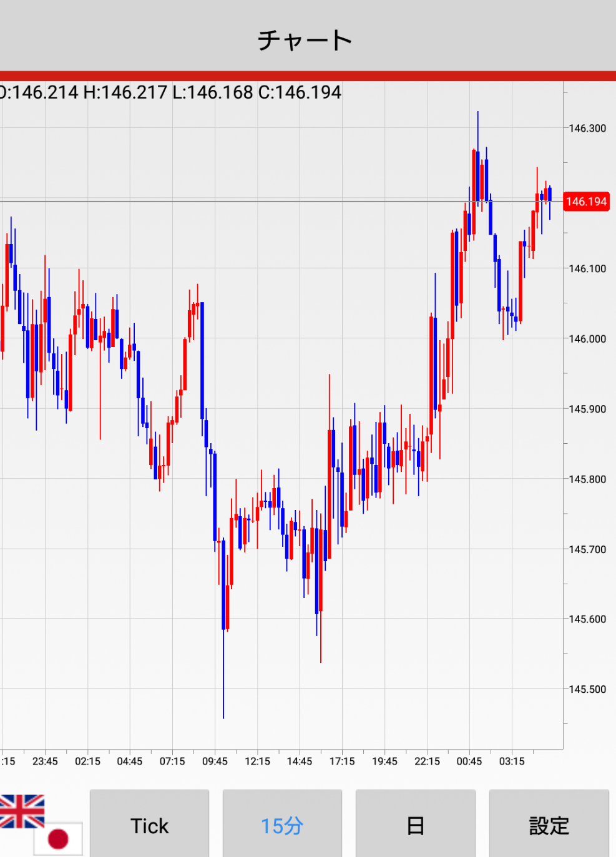
Task: Click the 09:45 time axis label
Action: point(215,761)
